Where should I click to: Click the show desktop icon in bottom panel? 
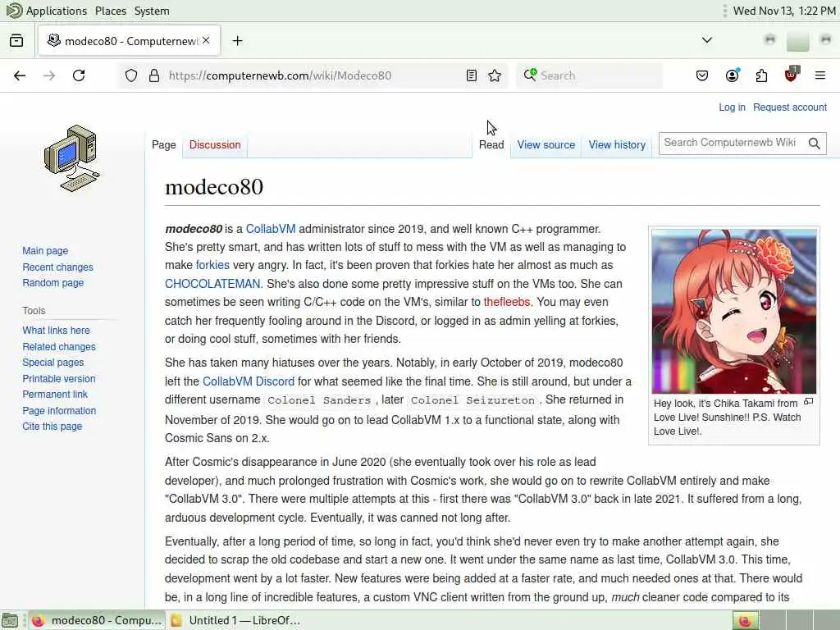[10, 620]
